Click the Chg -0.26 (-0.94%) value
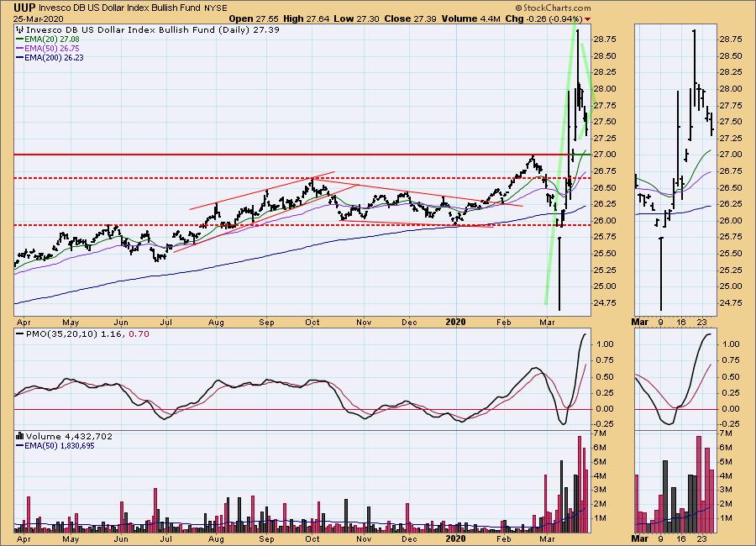756x546 pixels. click(543, 18)
